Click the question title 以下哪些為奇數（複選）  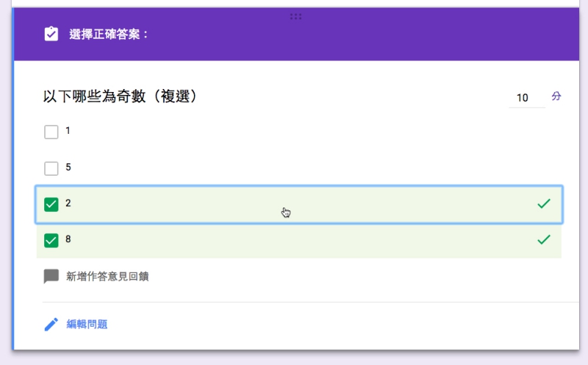click(x=120, y=96)
